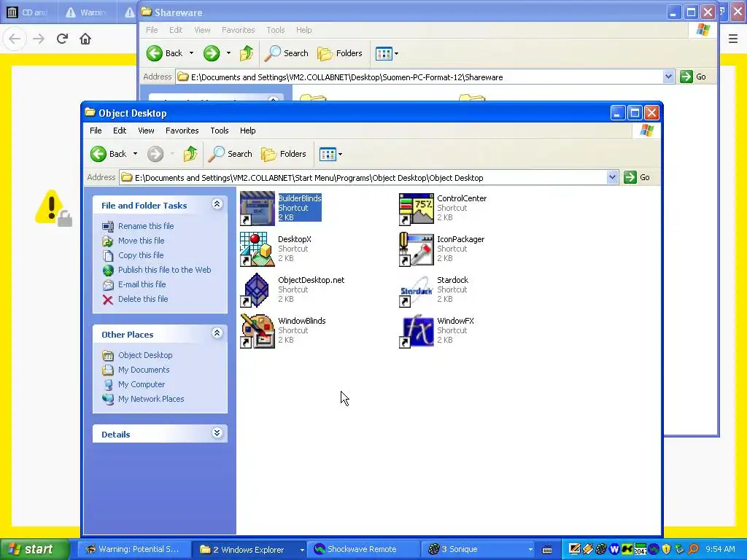Expand the Details panel
The image size is (747, 560).
217,433
